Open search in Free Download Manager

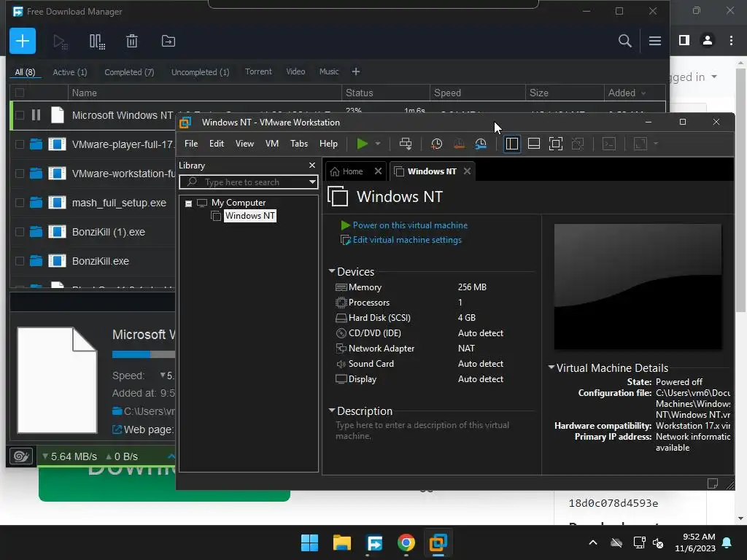(x=624, y=41)
